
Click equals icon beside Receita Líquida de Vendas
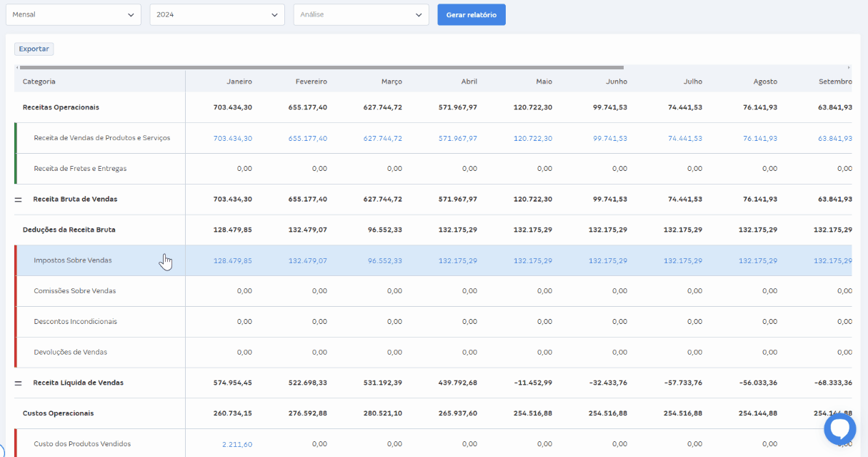19,383
